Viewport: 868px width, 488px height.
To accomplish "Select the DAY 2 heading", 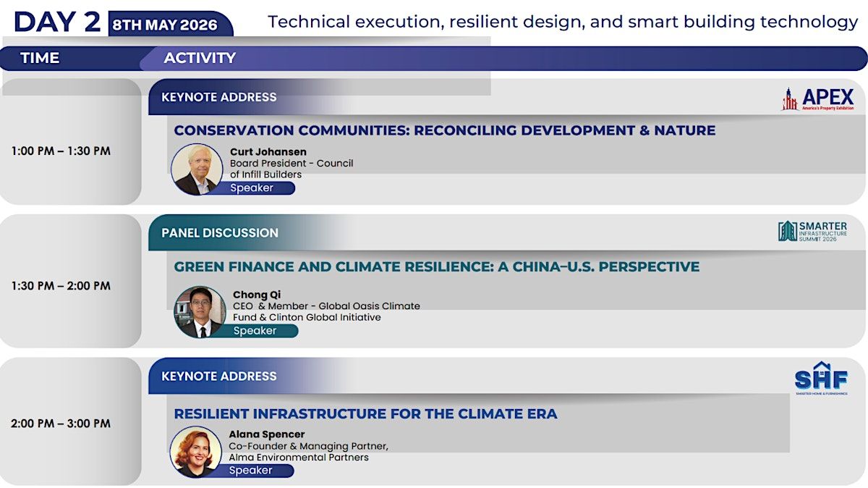I will click(56, 22).
